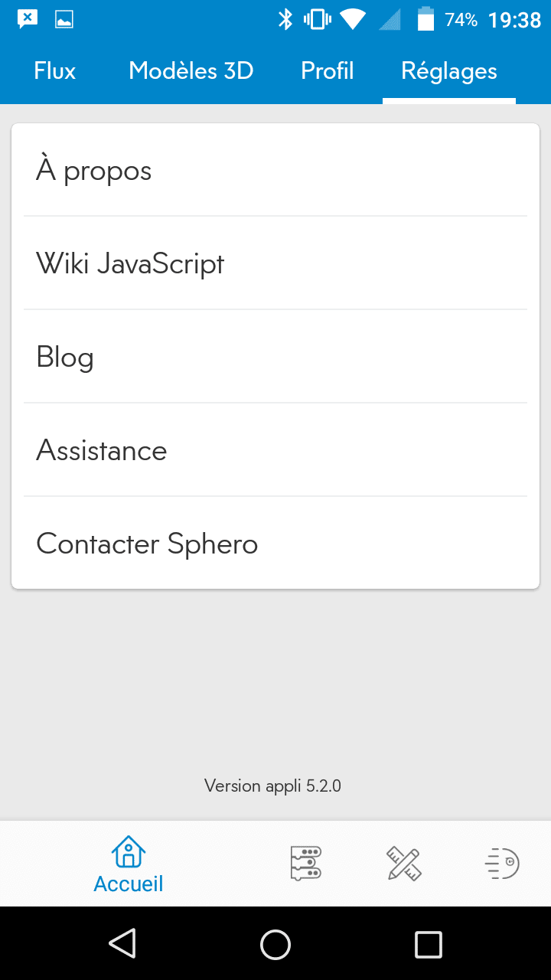
Task: Open the Modèles 3D tab
Action: tap(191, 71)
